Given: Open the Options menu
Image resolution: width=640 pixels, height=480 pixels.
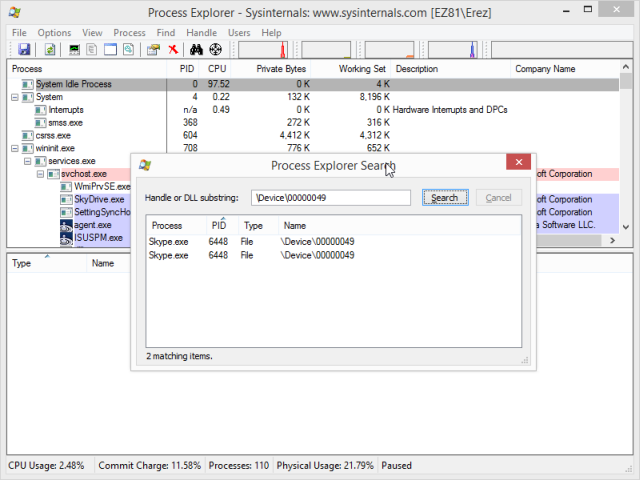Looking at the screenshot, I should (54, 33).
